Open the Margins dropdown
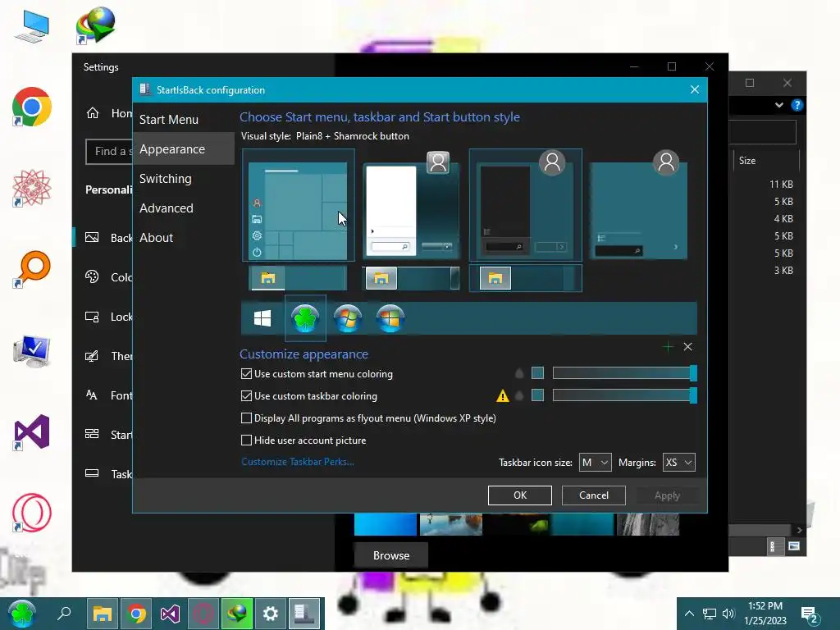 click(678, 463)
